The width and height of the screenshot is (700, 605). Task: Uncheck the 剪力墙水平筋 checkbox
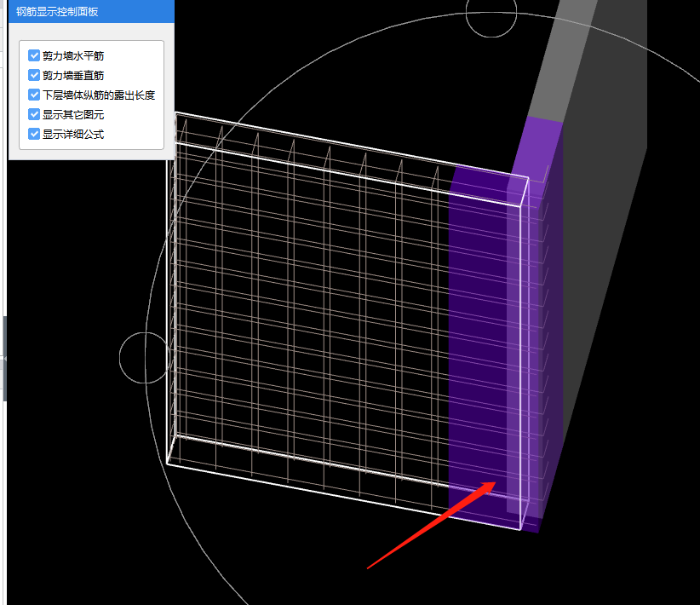(34, 55)
